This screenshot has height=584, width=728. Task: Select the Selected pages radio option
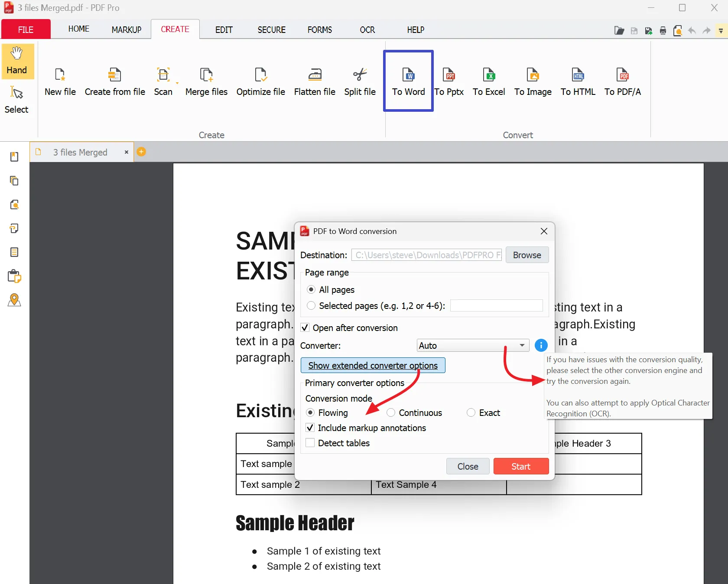311,305
